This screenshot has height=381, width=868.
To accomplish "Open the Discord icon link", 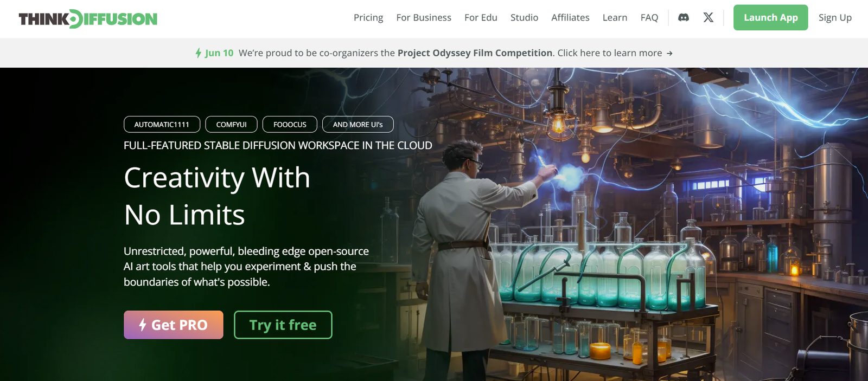I will 684,17.
